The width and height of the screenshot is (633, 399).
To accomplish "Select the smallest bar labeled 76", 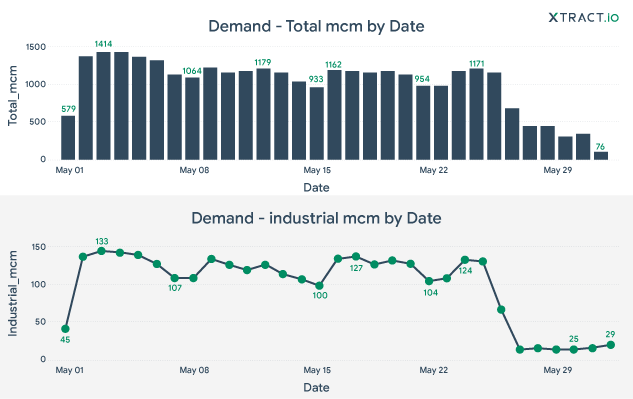I will tap(601, 156).
